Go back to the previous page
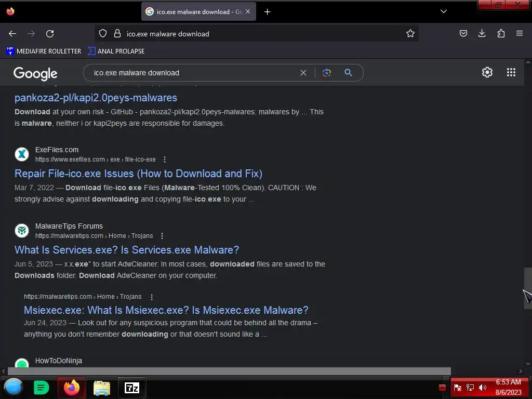 tap(12, 34)
